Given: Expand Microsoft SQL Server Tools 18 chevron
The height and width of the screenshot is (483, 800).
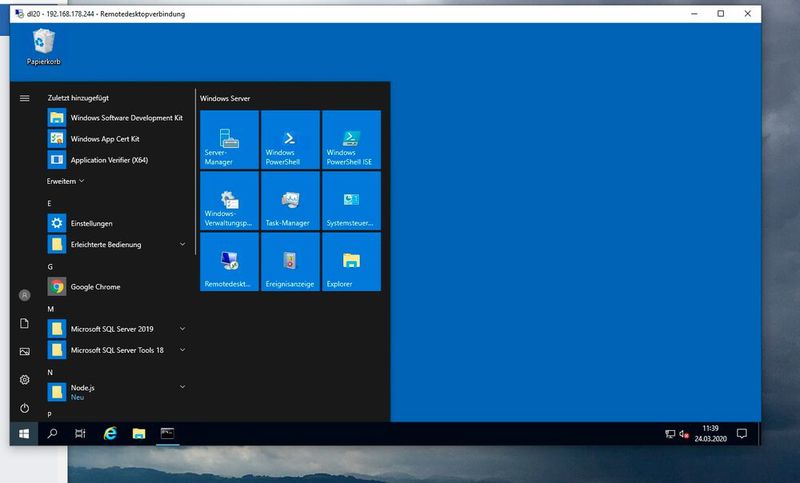Looking at the screenshot, I should coord(182,350).
